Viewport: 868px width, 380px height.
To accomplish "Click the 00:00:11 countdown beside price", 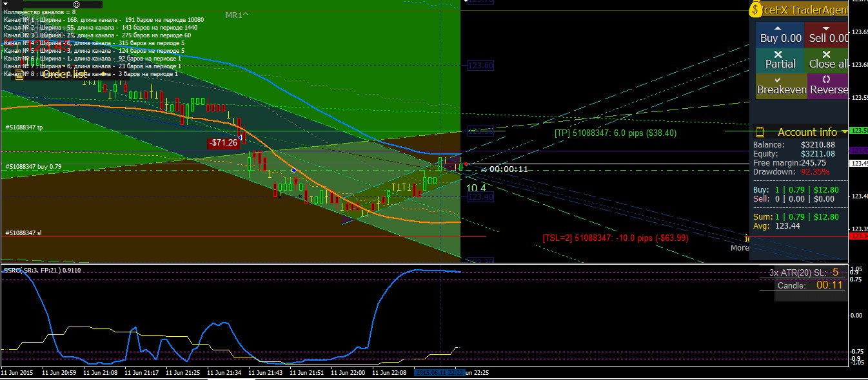I will [x=508, y=169].
